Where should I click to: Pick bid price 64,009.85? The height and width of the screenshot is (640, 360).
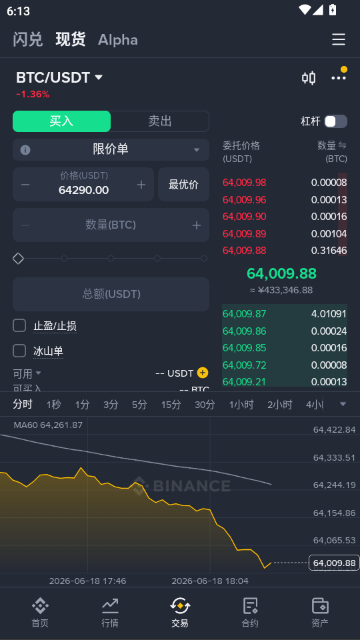(x=244, y=348)
